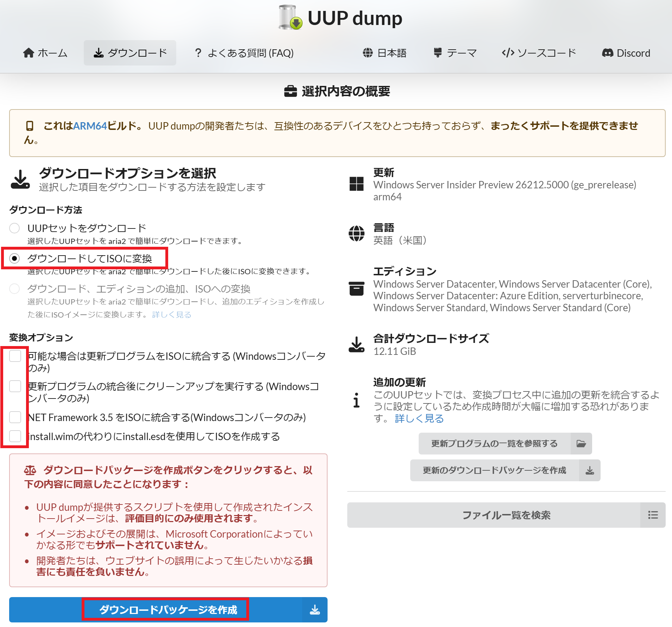Go to the ダウンロード navigation tab

[130, 53]
